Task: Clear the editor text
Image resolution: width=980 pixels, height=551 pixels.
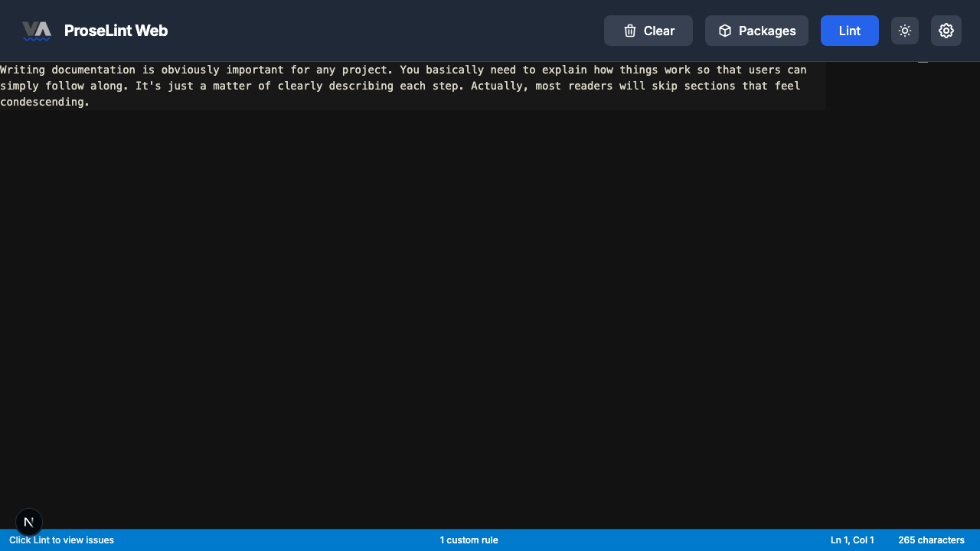Action: click(648, 31)
